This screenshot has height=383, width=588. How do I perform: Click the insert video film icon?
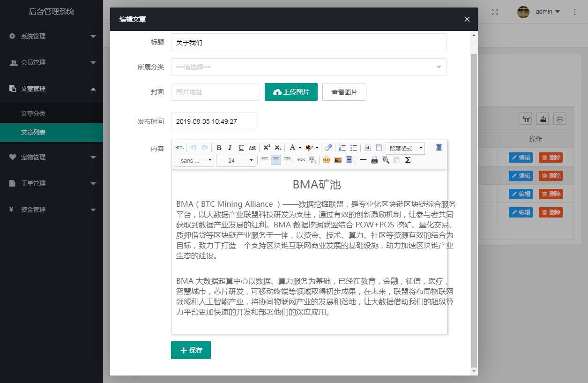(349, 160)
